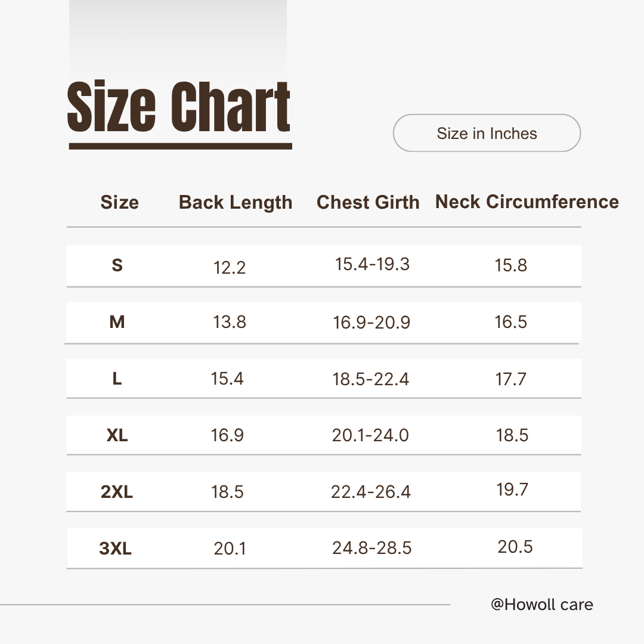Select neck circumference value 17.7
This screenshot has width=644, height=644.
coord(511,379)
